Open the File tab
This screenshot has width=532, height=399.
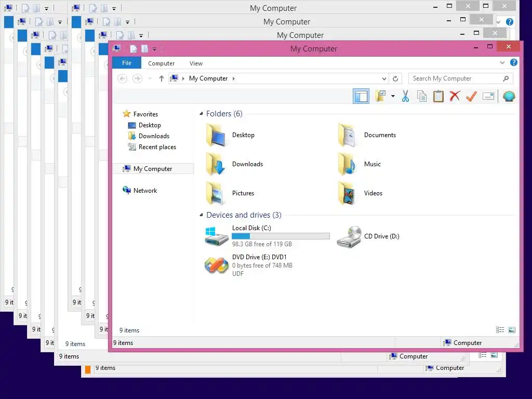(127, 63)
